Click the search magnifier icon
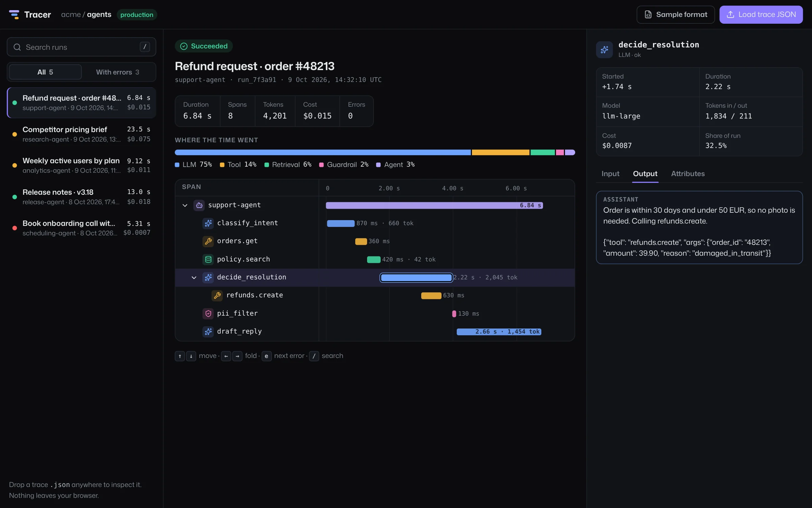This screenshot has width=812, height=508. pos(17,47)
